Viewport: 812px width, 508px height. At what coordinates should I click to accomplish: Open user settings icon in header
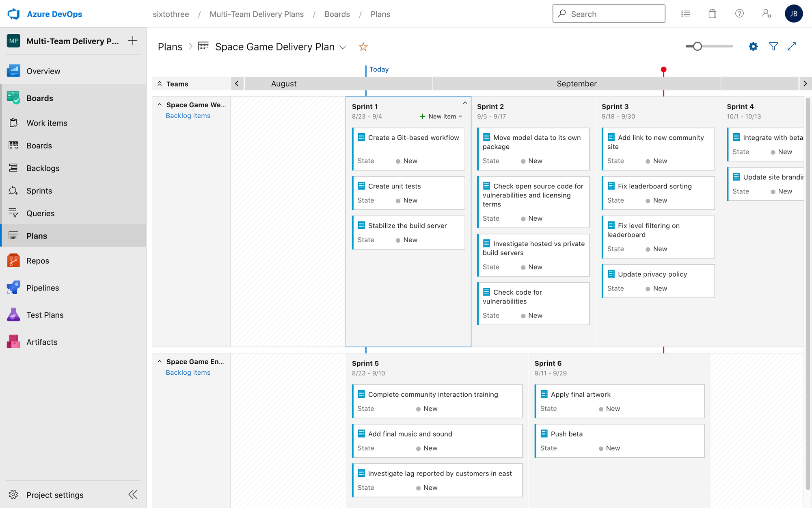[x=767, y=14]
